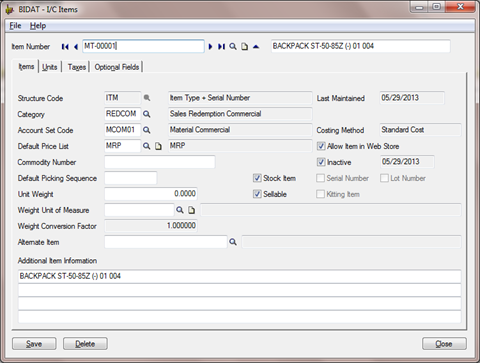
Task: Open the Alternate Item finder
Action: [233, 242]
